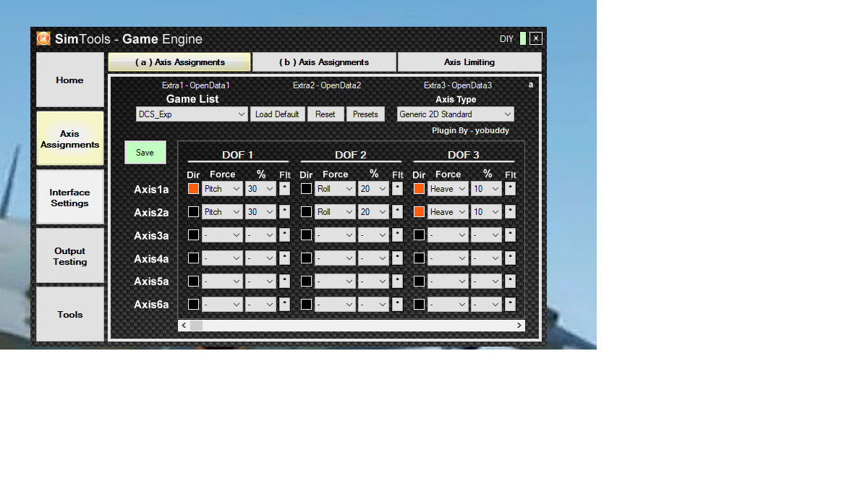The height and width of the screenshot is (495, 868).
Task: Open Output Testing in the sidebar
Action: tap(70, 256)
